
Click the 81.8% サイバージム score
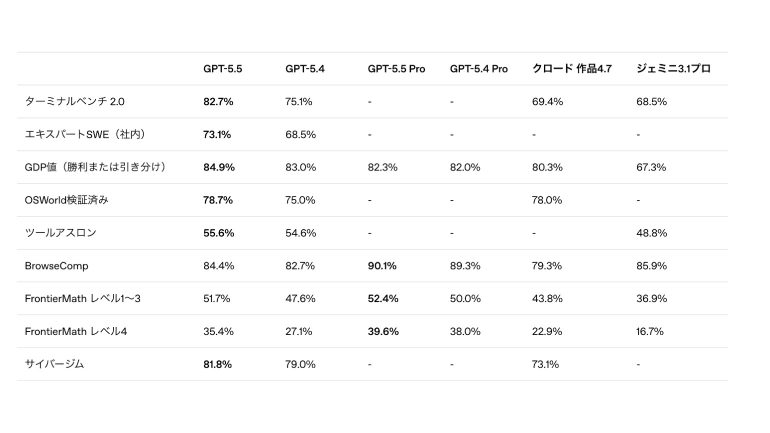(218, 364)
